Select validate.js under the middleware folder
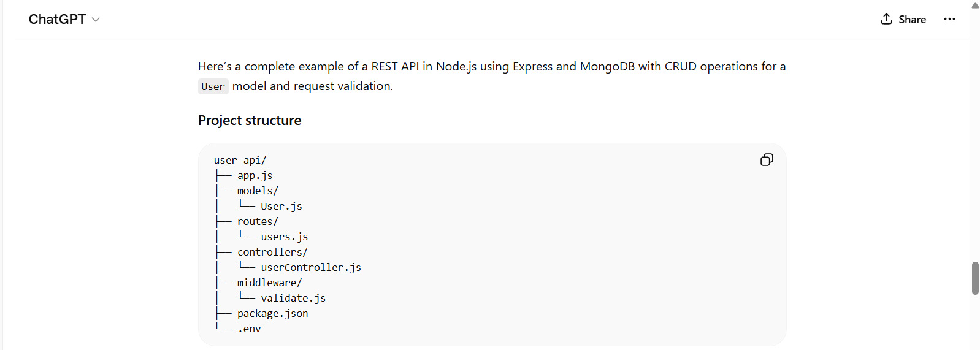The height and width of the screenshot is (350, 980). [293, 299]
